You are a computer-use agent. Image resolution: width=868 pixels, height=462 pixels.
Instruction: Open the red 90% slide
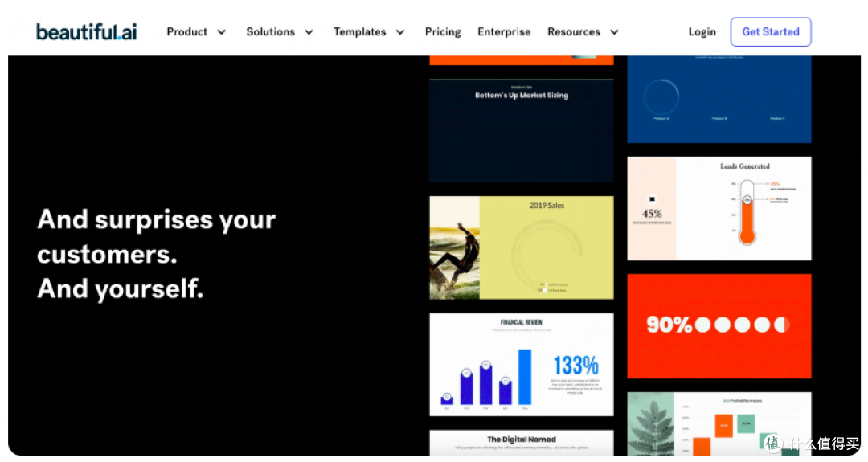[719, 326]
